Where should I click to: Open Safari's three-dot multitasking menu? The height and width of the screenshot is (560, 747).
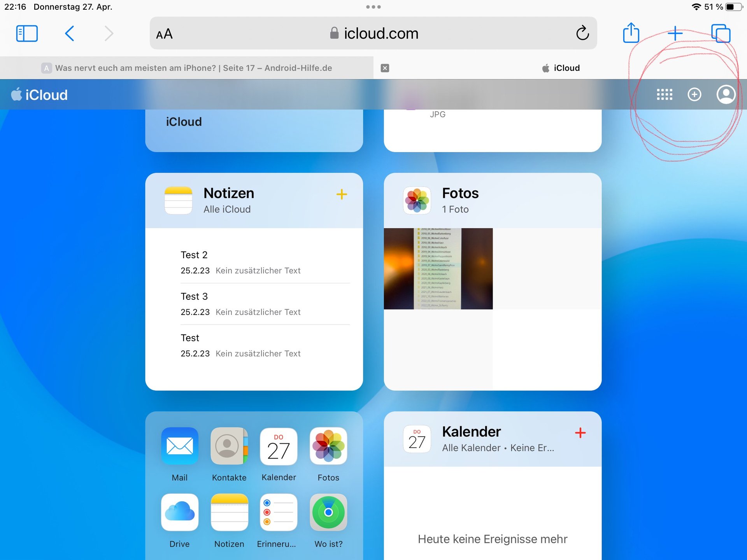[x=373, y=7]
